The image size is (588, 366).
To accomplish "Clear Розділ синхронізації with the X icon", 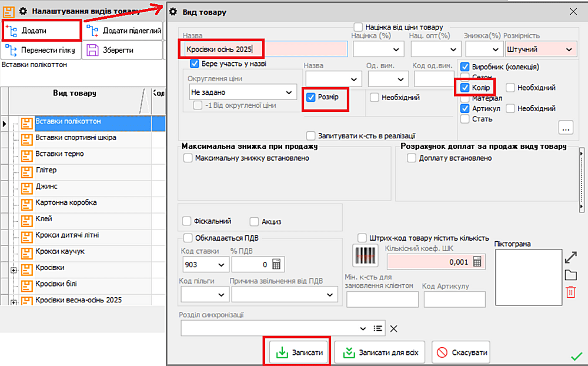I will [394, 328].
